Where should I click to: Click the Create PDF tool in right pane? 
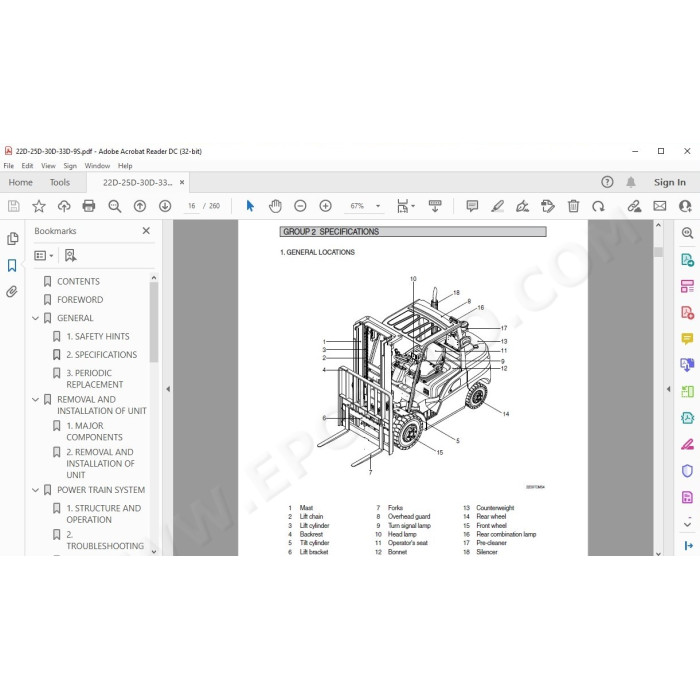(x=688, y=312)
